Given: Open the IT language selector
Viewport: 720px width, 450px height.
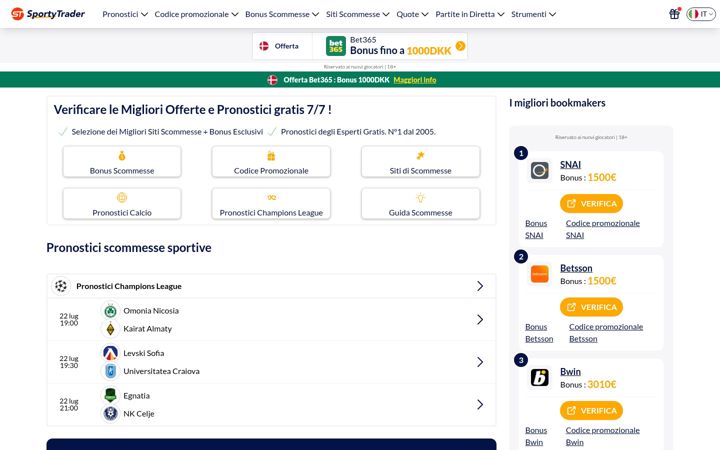Looking at the screenshot, I should click(x=701, y=14).
